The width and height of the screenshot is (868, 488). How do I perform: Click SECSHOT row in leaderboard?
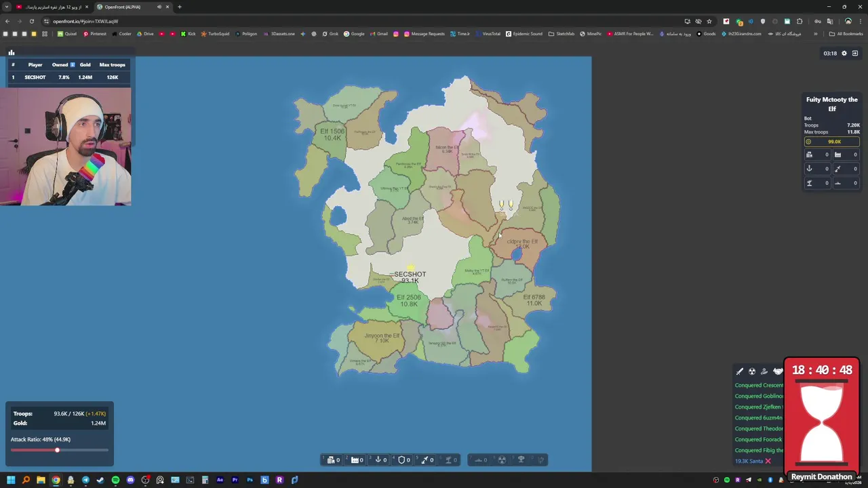click(68, 77)
